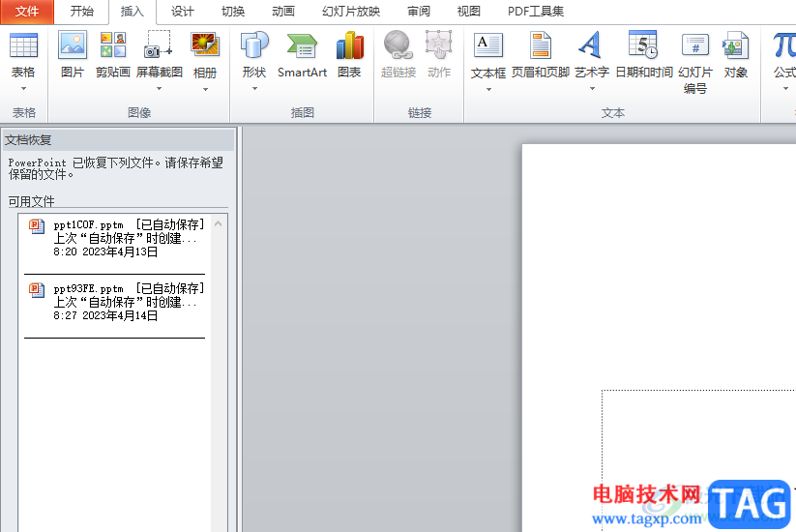Select recovered file ppt1C0F.pptm text
The image size is (796, 532).
click(x=88, y=224)
